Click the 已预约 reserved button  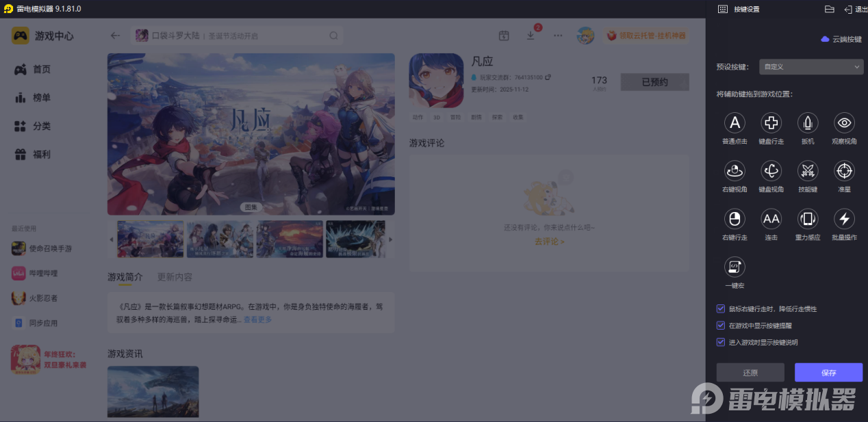tap(654, 82)
